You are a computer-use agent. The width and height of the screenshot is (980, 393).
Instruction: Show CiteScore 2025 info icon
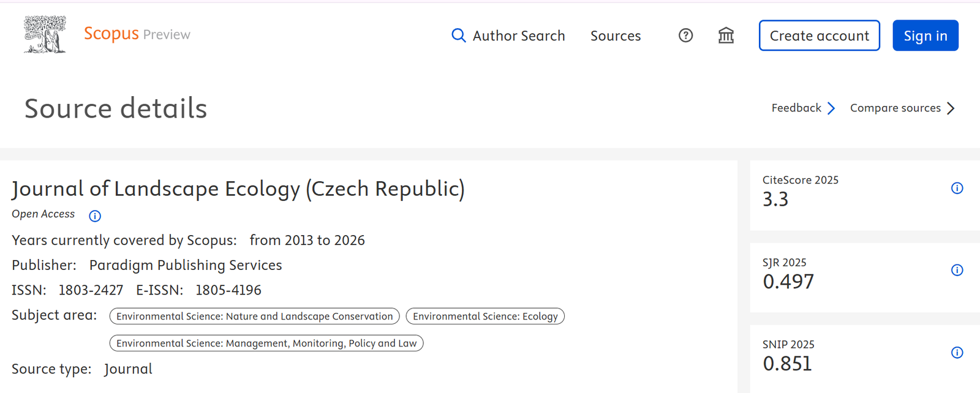pyautogui.click(x=957, y=188)
